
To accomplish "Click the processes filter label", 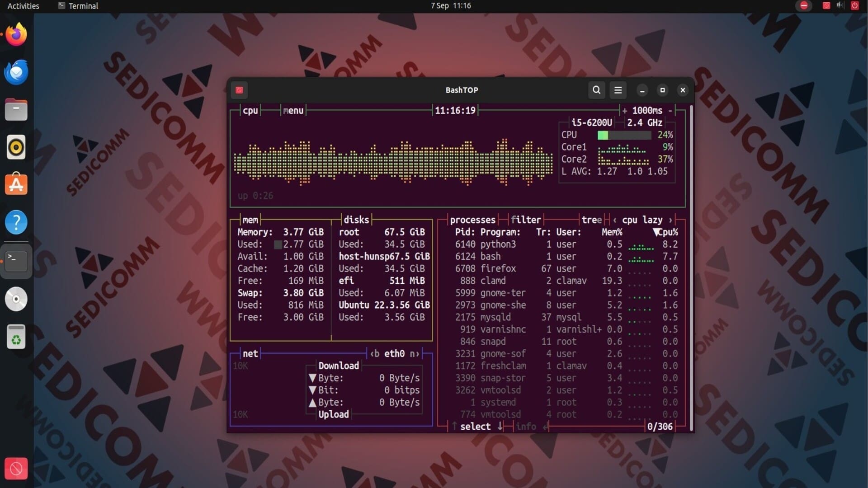I will (526, 220).
